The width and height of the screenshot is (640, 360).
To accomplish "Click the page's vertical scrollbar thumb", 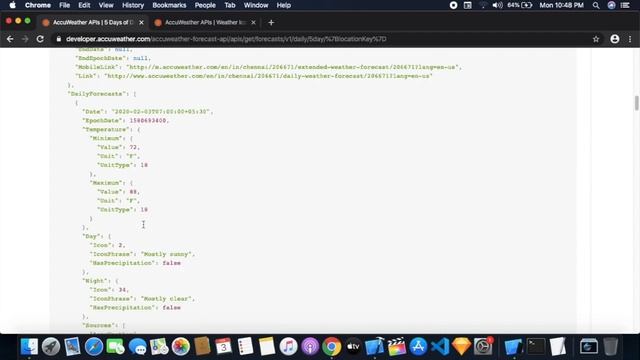I will pos(636,103).
